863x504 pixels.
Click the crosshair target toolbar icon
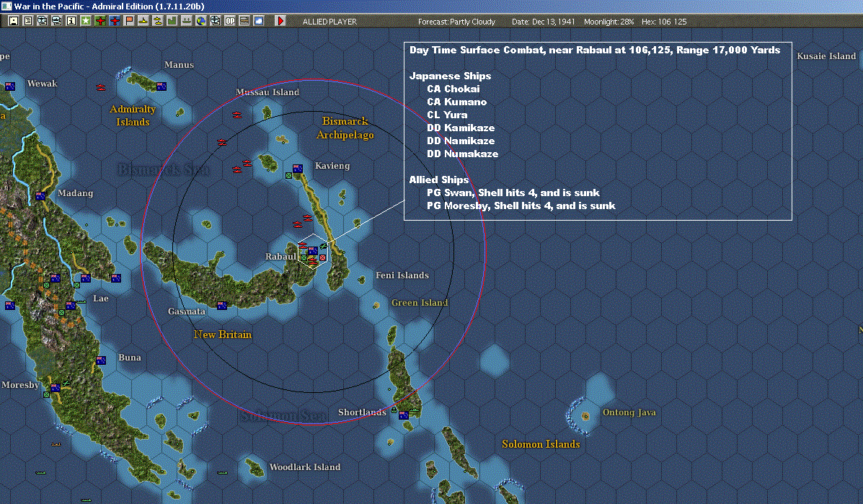tap(215, 21)
